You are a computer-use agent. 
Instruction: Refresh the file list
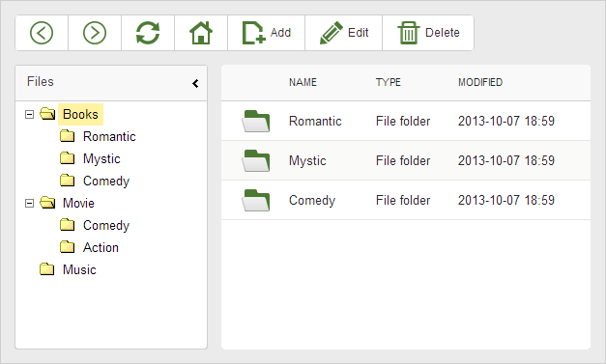tap(148, 33)
